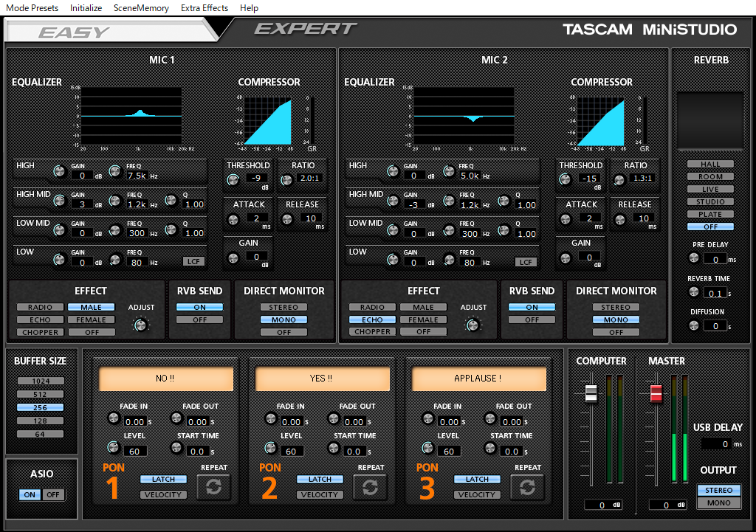Click MIC 1 compressor Gain knob

pyautogui.click(x=233, y=258)
